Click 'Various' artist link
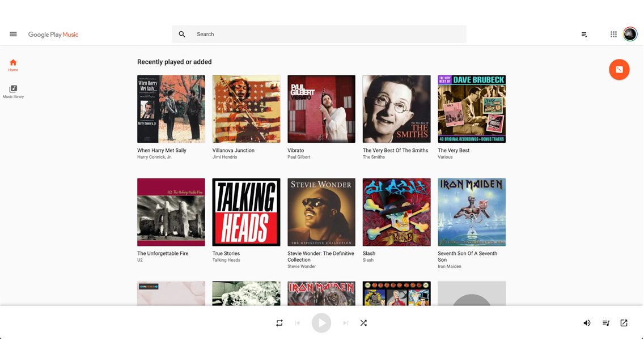Viewport: 644px width, 362px height. [445, 157]
